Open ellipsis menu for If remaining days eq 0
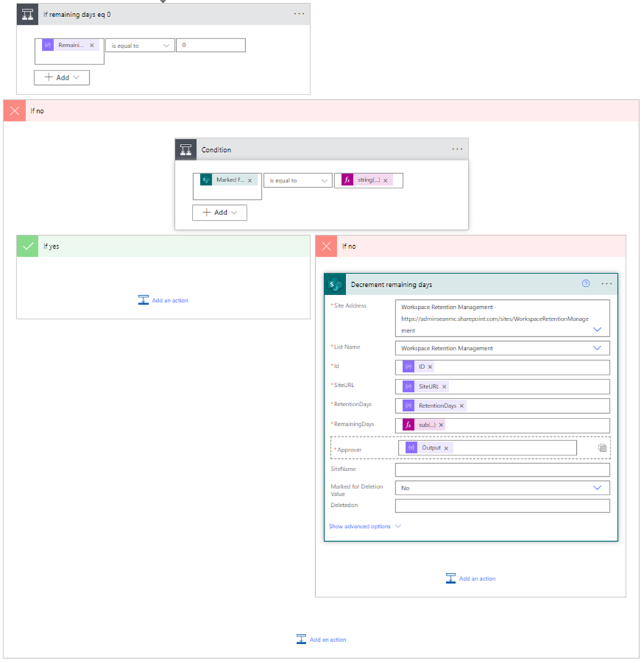This screenshot has height=663, width=644. 299,14
